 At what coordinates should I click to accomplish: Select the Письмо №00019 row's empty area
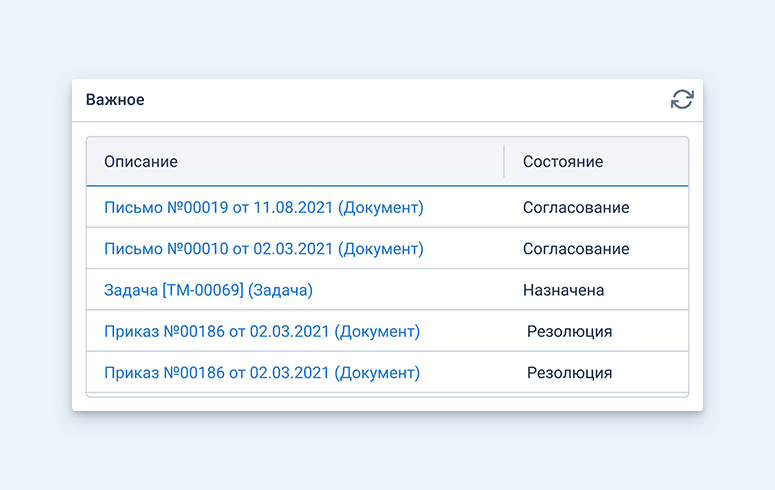(x=470, y=208)
